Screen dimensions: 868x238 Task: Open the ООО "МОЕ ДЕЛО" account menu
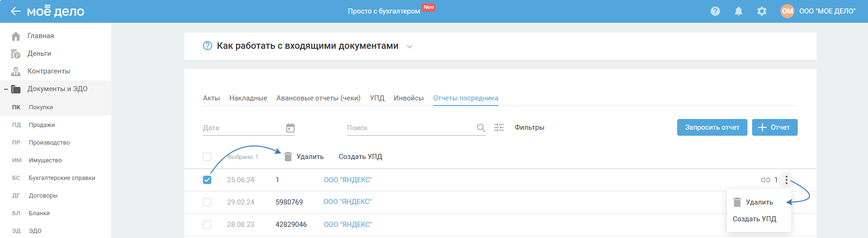coord(818,11)
